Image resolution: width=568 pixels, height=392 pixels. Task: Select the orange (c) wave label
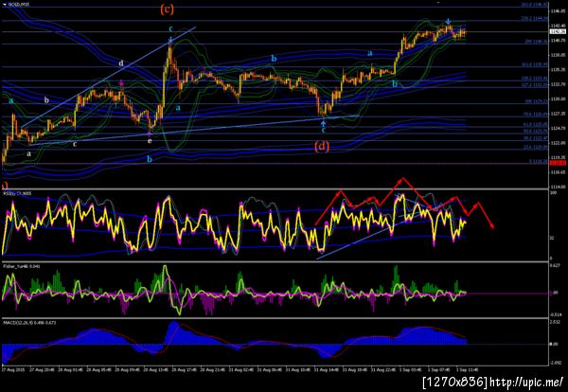click(x=167, y=9)
